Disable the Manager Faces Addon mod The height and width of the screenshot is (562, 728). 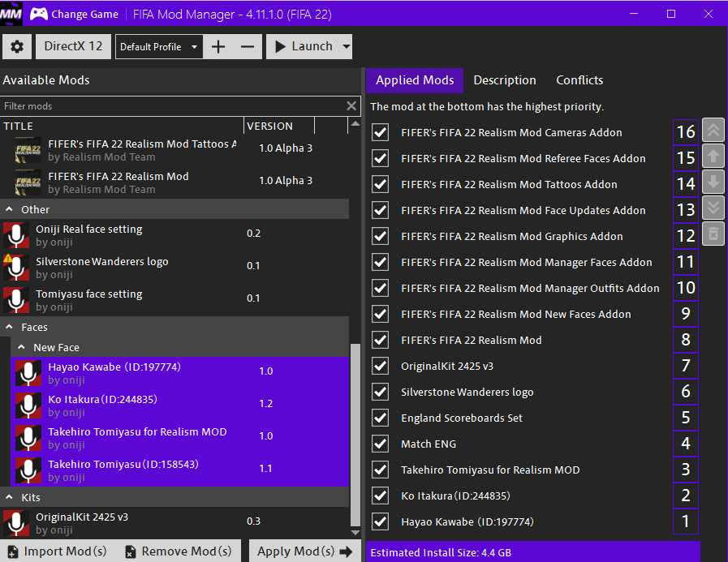tap(381, 262)
